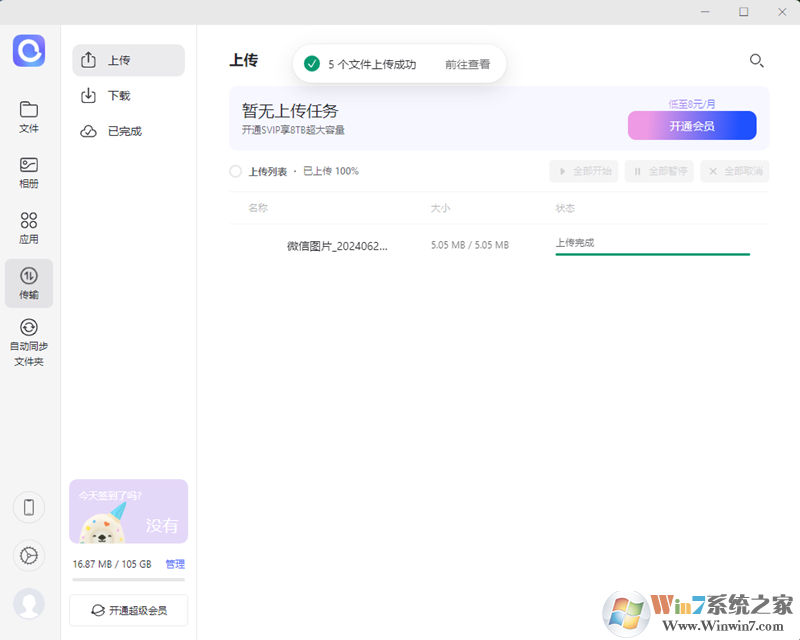Click the 上传完成 status text
This screenshot has height=640, width=800.
(575, 242)
